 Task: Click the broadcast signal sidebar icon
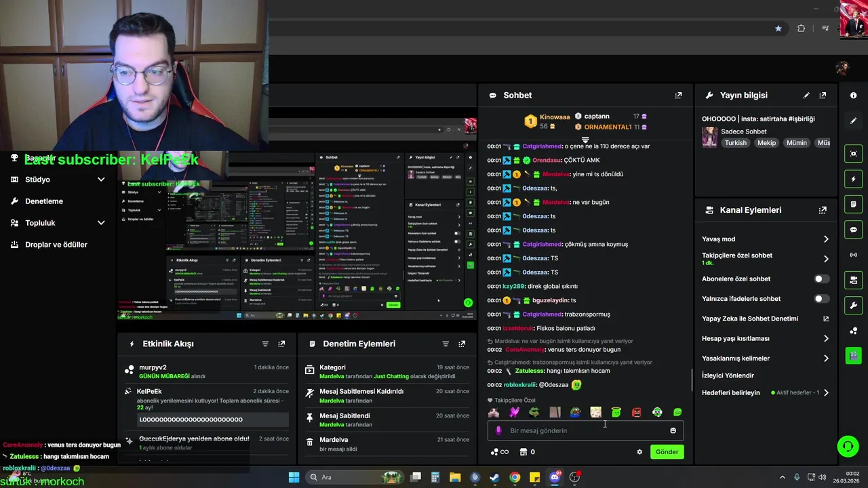[853, 255]
